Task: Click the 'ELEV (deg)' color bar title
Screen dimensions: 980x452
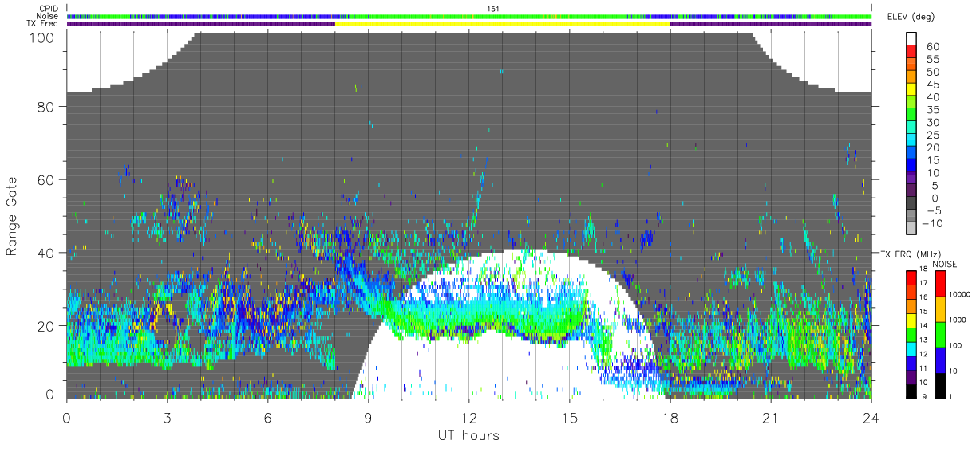Action: pos(911,17)
